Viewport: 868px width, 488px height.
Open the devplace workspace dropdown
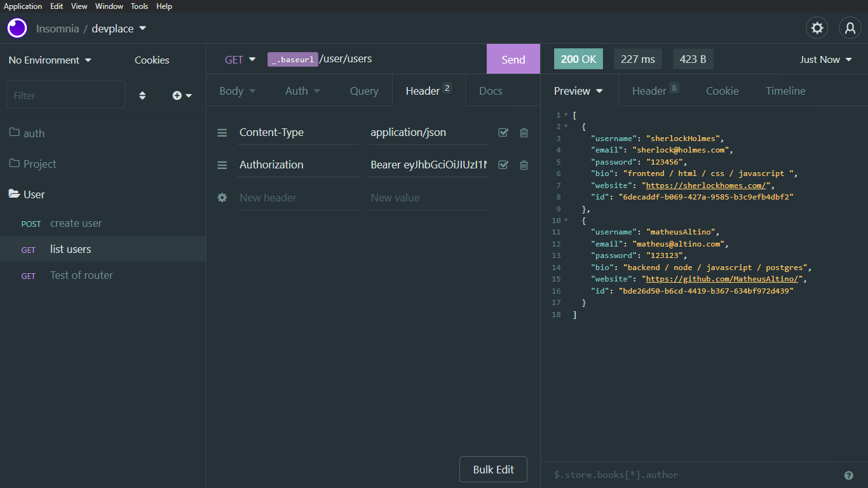pyautogui.click(x=119, y=29)
